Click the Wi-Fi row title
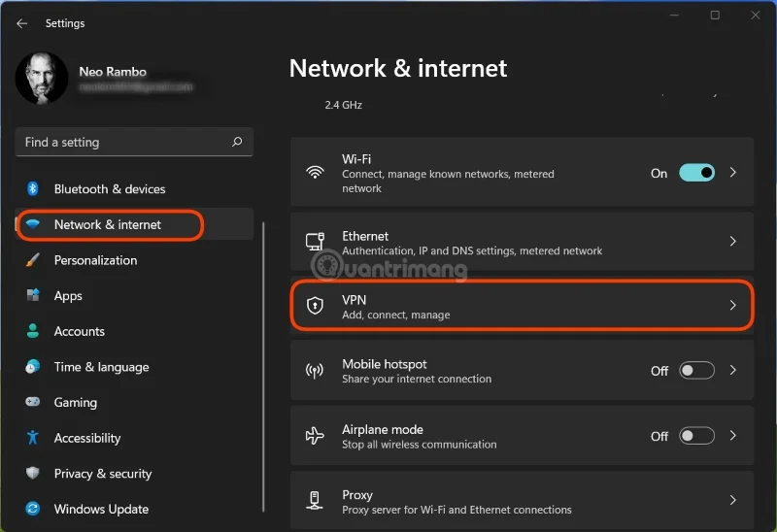This screenshot has height=532, width=777. coord(356,159)
